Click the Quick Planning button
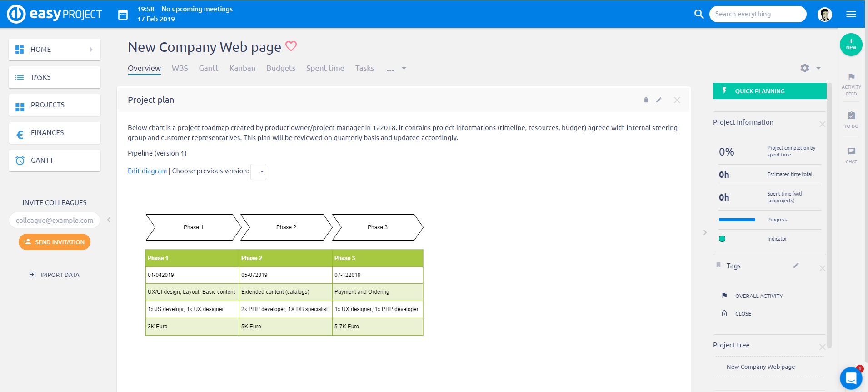The height and width of the screenshot is (392, 868). pyautogui.click(x=769, y=91)
